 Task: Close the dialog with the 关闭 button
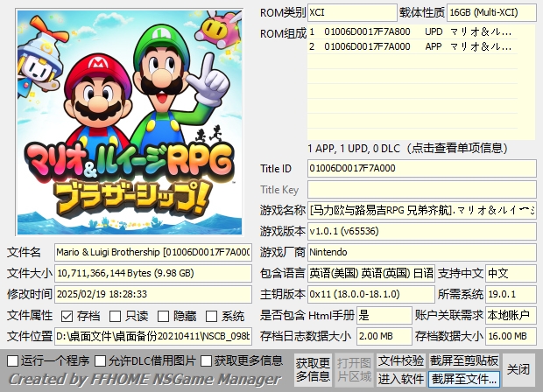(x=519, y=369)
